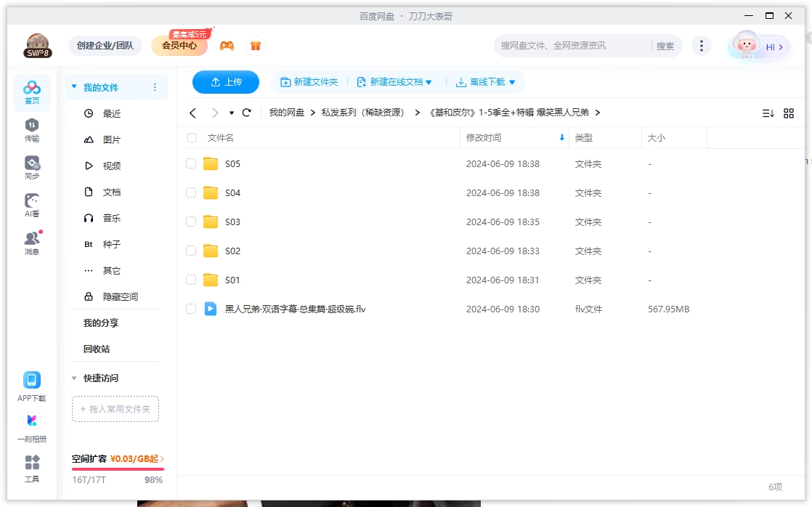Collapse the 快捷访问 section
Viewport: 812px width, 507px height.
73,378
